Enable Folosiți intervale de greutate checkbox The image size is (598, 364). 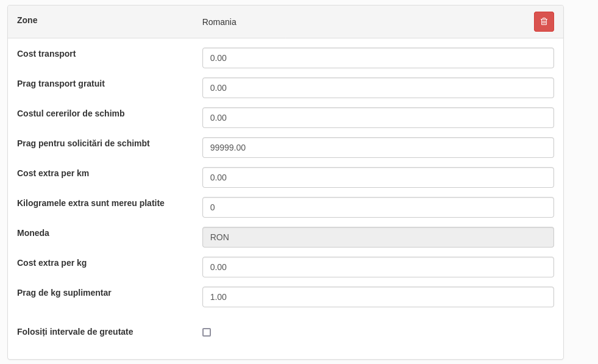pos(207,332)
